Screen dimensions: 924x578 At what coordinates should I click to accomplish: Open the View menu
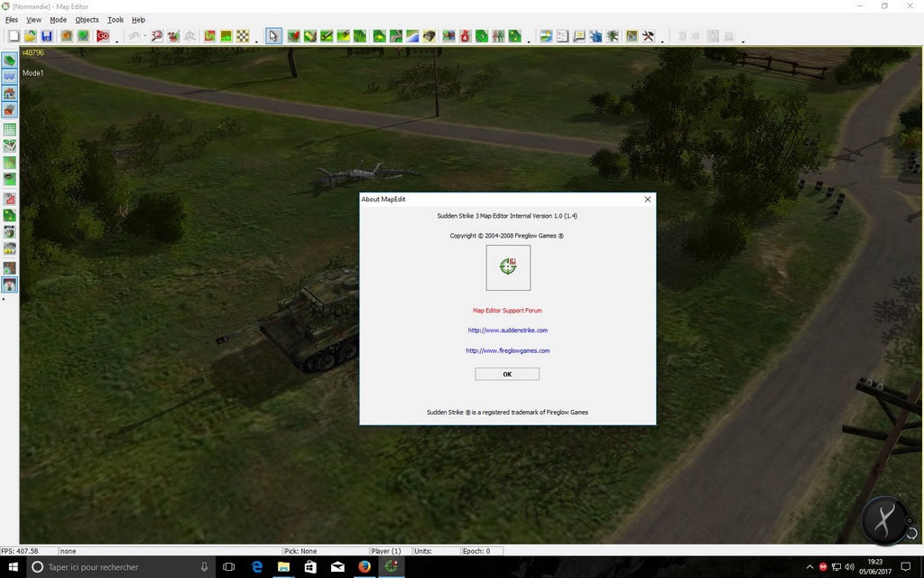click(x=33, y=20)
